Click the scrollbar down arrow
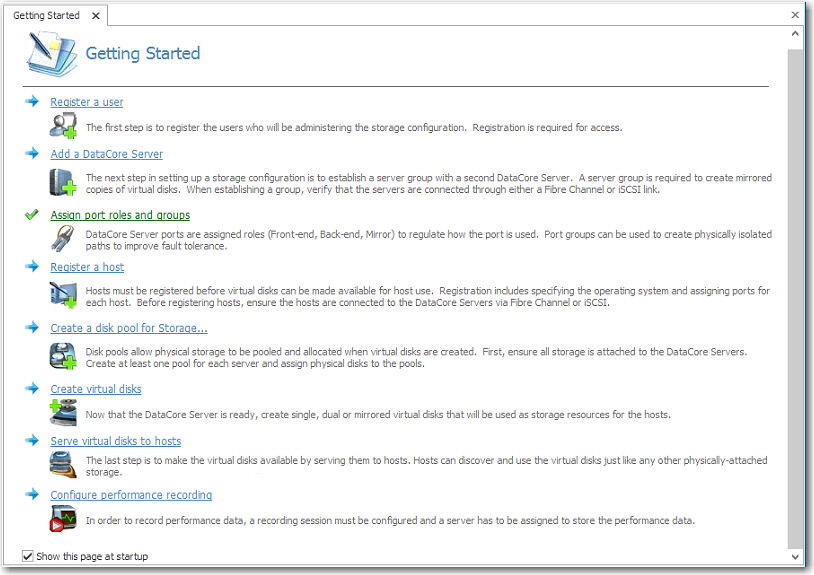Viewport: 814px width, 575px height. tap(795, 557)
